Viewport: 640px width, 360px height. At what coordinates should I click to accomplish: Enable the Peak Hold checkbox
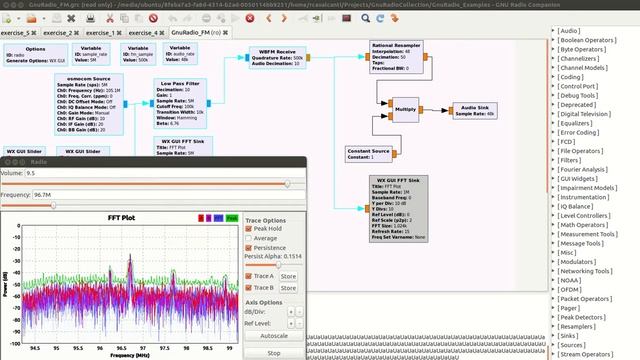click(x=248, y=229)
